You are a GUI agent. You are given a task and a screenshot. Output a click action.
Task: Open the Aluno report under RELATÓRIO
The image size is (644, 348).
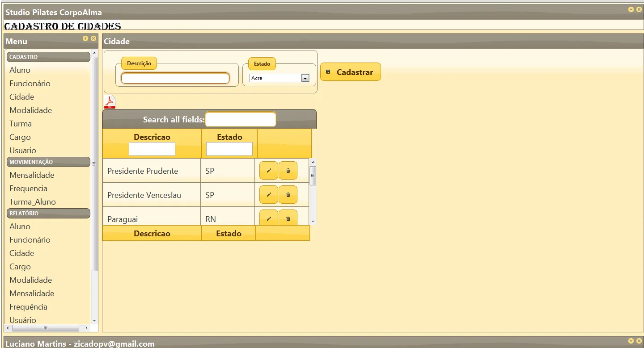point(20,226)
